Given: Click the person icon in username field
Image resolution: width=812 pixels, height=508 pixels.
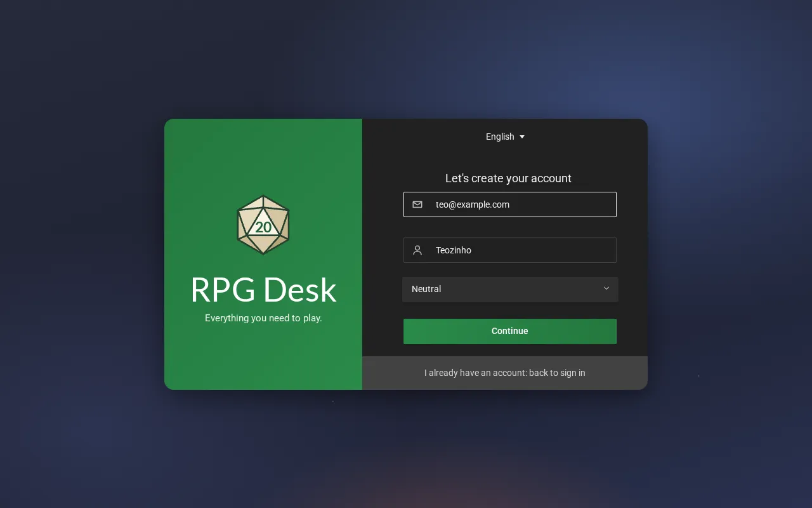Looking at the screenshot, I should click(417, 250).
